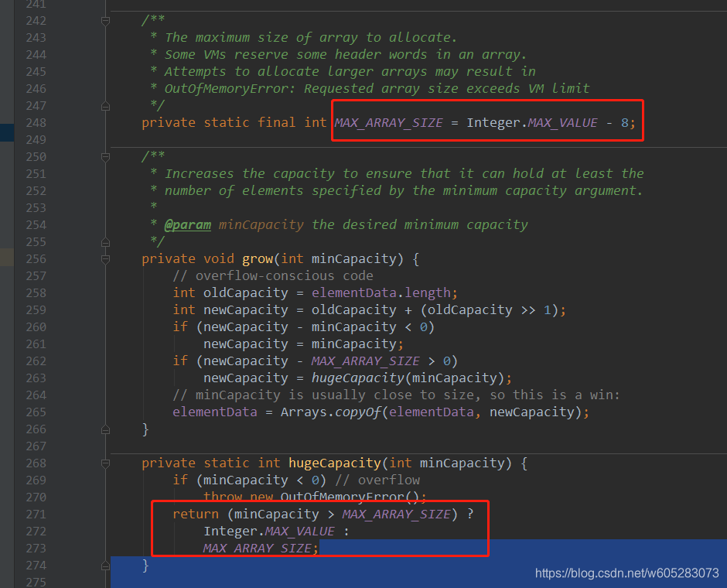Click the fold marker ending the comment at line 247

click(x=105, y=105)
